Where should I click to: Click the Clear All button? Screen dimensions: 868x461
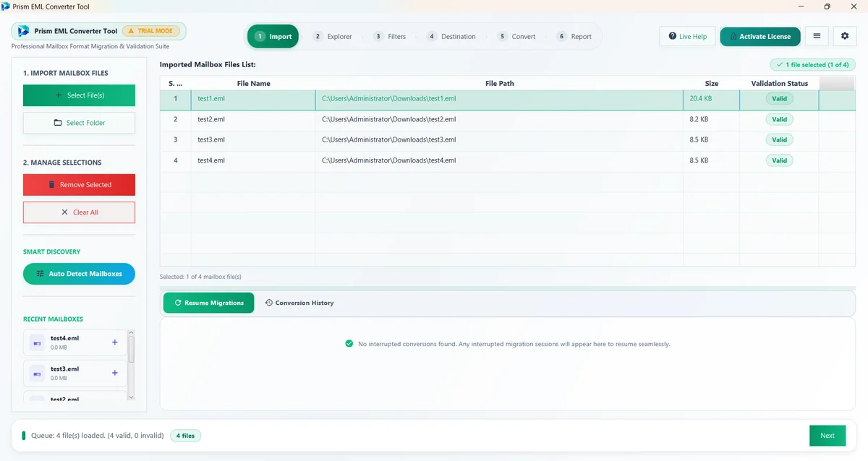tap(79, 212)
